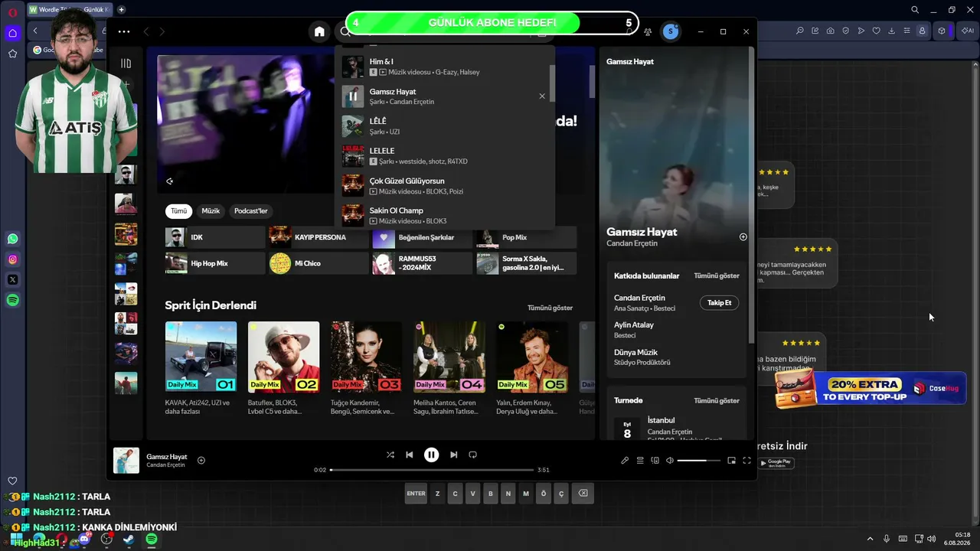The image size is (980, 551).
Task: Open Beğenilen Şarkılar playlist
Action: tap(422, 237)
